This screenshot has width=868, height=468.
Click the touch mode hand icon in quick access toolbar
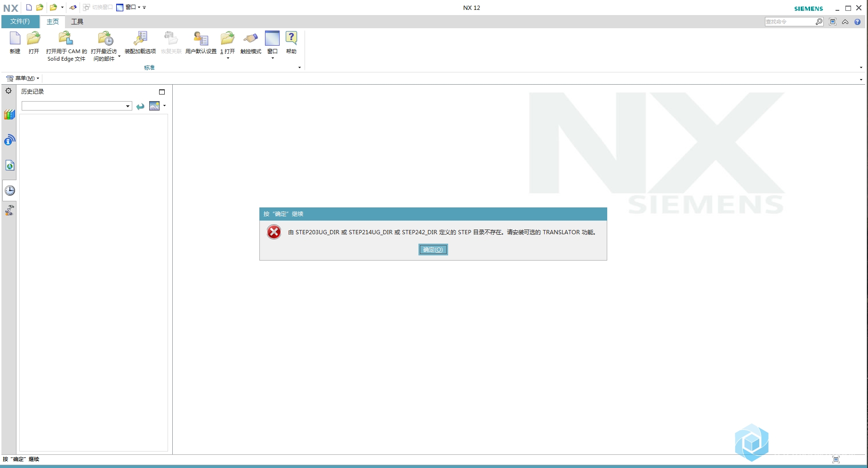coord(73,8)
